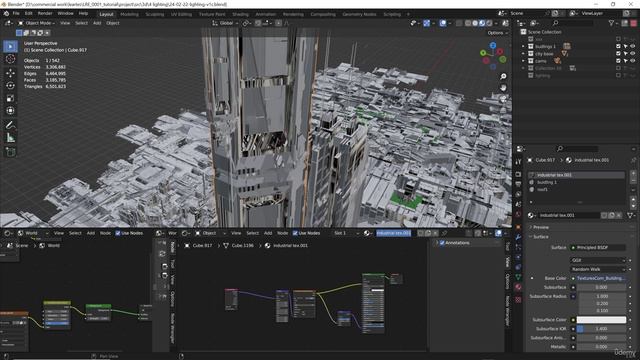The width and height of the screenshot is (640, 360).
Task: Click the outliner filter funnel icon
Action: 611,23
